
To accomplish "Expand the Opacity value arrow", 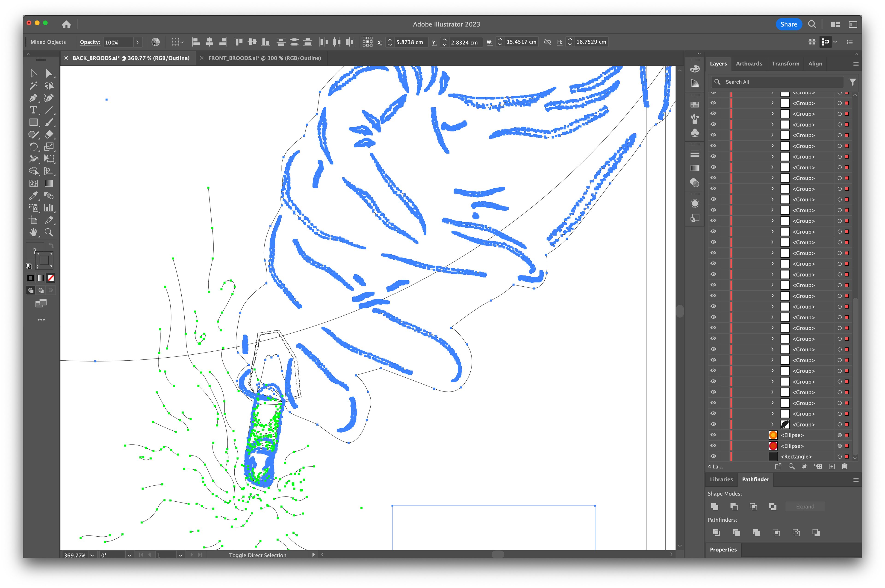I will coord(138,42).
